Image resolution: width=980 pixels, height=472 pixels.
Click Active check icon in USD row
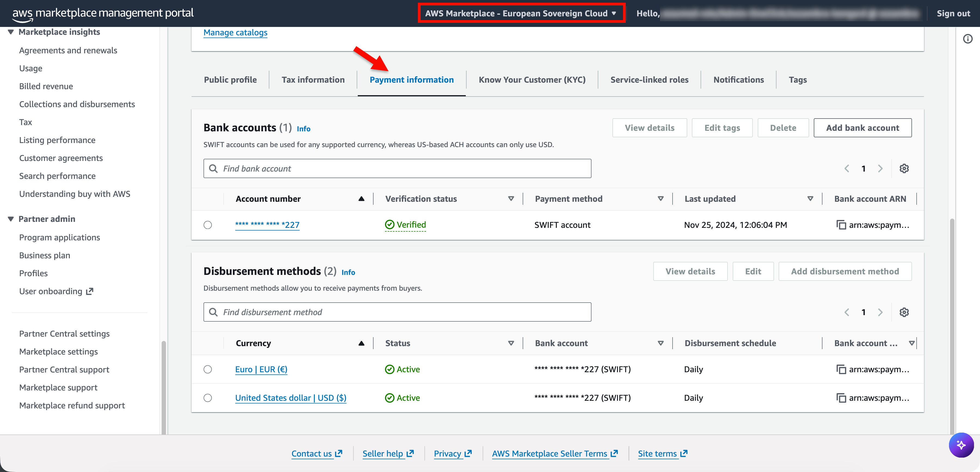(390, 398)
